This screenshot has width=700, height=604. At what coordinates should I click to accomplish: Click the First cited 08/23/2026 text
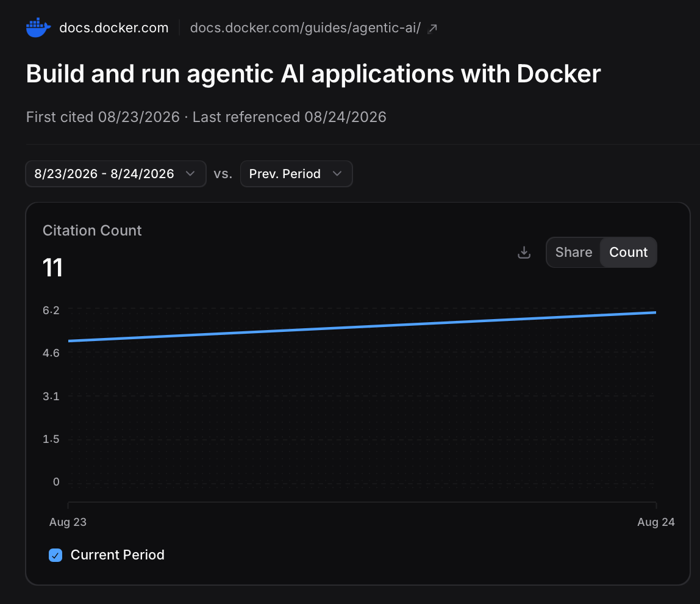pyautogui.click(x=102, y=117)
